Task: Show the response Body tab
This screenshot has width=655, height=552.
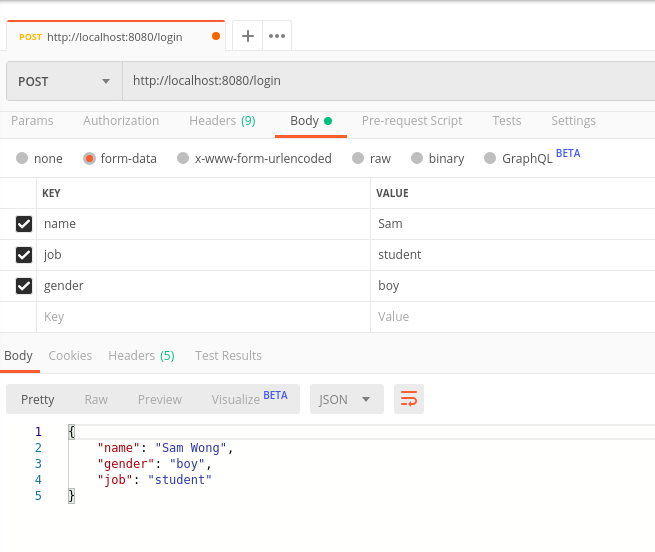Action: click(18, 356)
